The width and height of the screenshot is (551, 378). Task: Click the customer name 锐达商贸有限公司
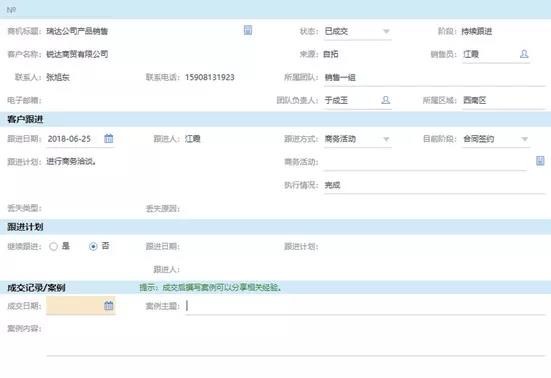click(x=77, y=54)
